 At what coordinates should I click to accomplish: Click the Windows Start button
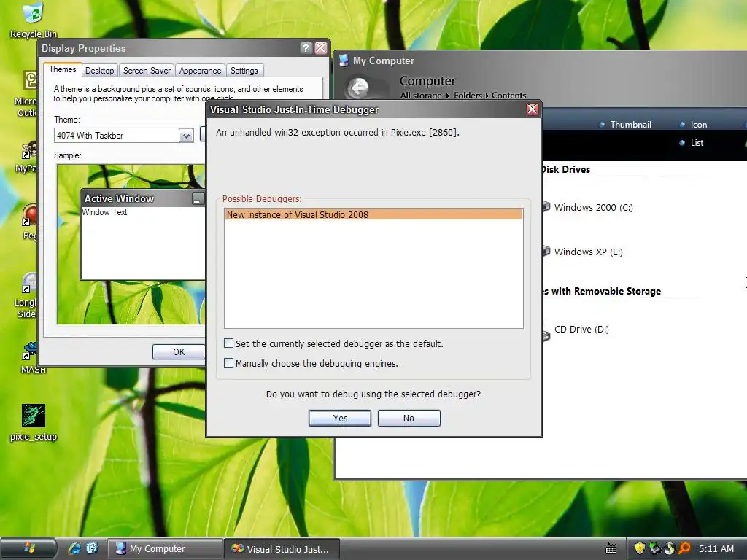tap(28, 548)
